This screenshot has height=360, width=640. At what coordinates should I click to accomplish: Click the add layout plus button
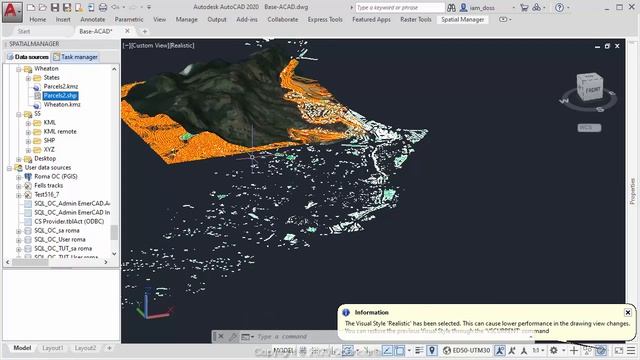pyautogui.click(x=109, y=348)
